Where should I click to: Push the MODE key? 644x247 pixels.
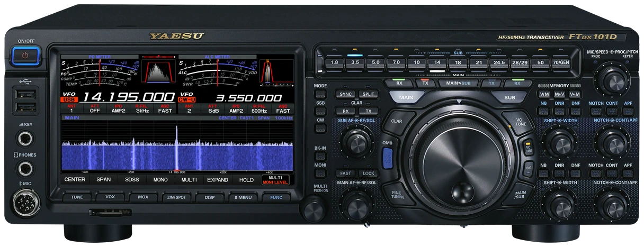coord(320,94)
